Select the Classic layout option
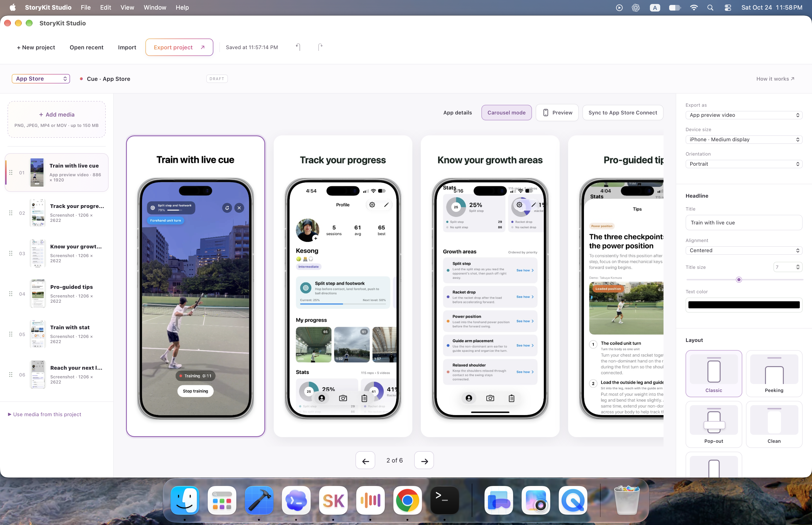The height and width of the screenshot is (525, 812). point(714,373)
